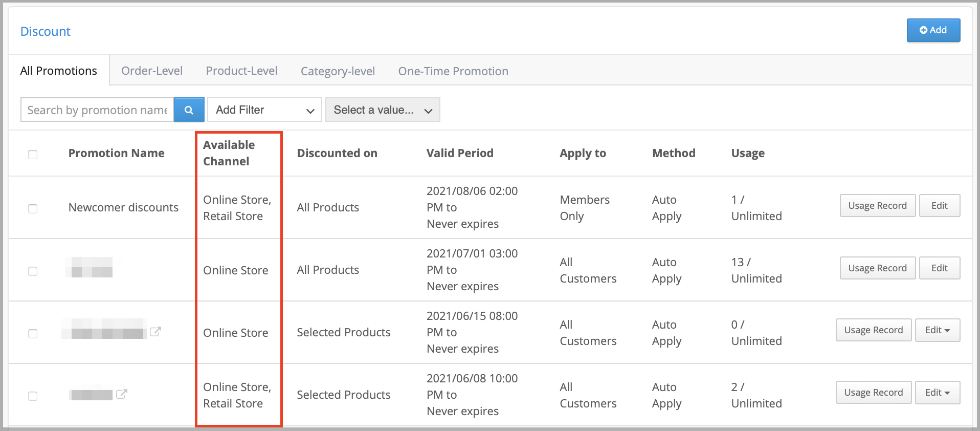980x431 pixels.
Task: View Usage Record for Newcomer discounts
Action: click(x=877, y=206)
